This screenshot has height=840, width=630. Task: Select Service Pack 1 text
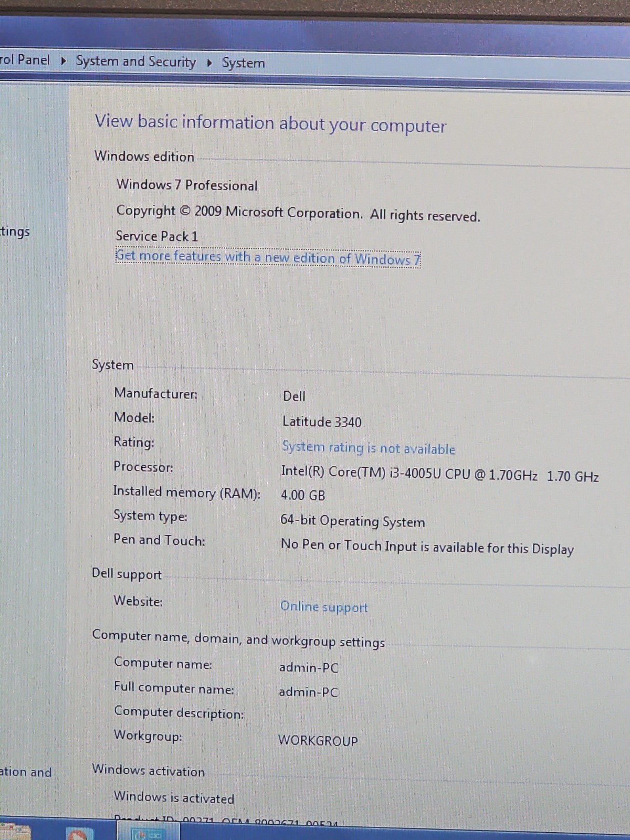pos(157,236)
